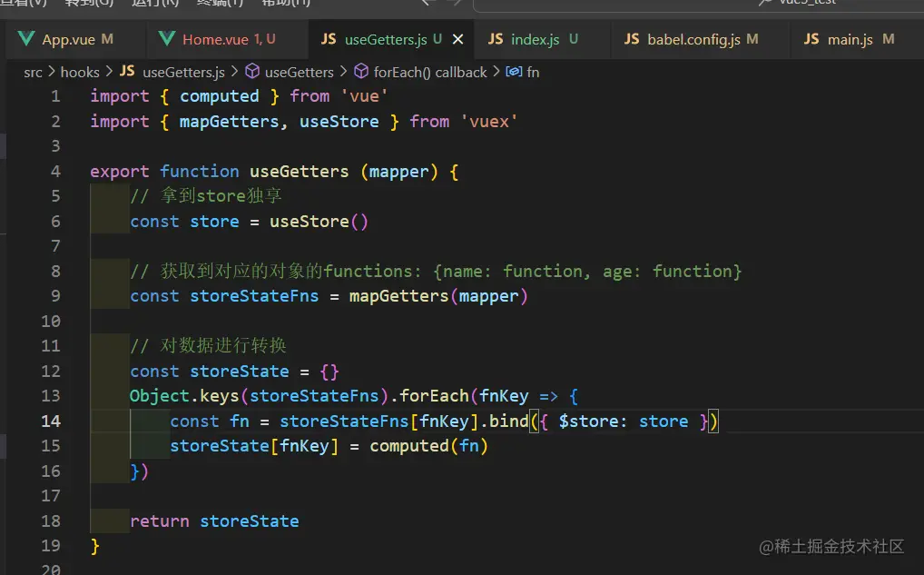Screen dimensions: 924x575
Task: Click line number 1 in gutter
Action: (55, 96)
